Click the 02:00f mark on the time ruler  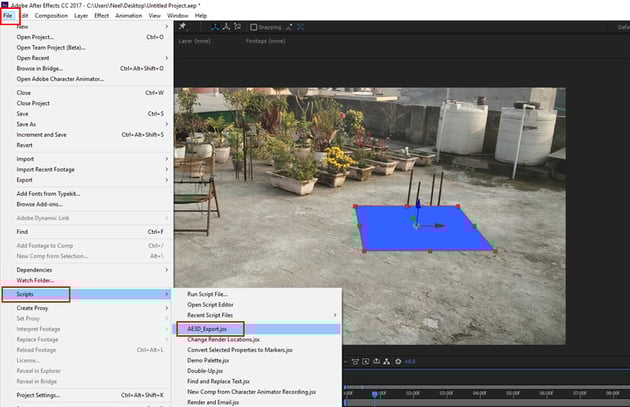[x=413, y=393]
